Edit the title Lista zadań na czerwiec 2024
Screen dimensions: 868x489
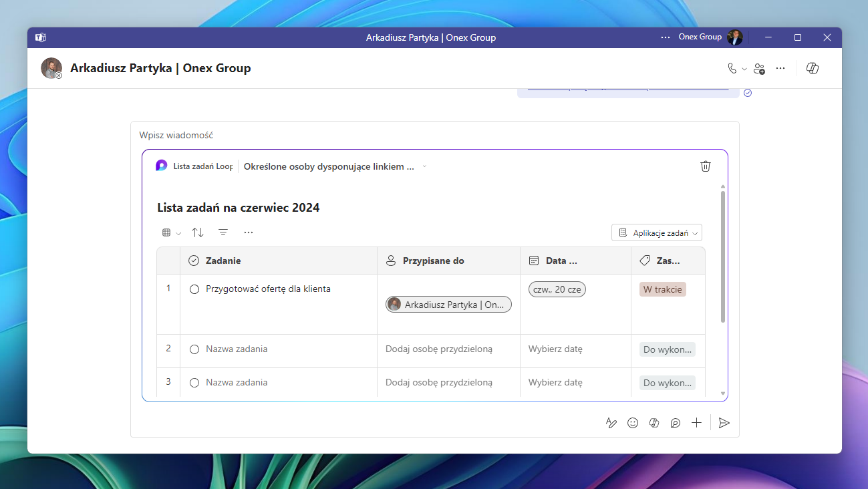click(239, 208)
